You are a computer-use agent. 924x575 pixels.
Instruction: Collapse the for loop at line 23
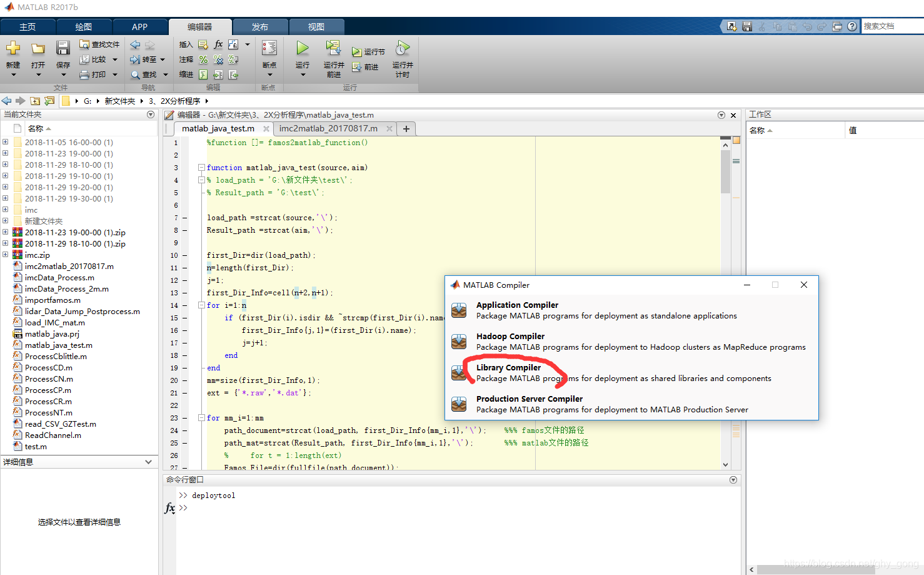[x=201, y=418]
